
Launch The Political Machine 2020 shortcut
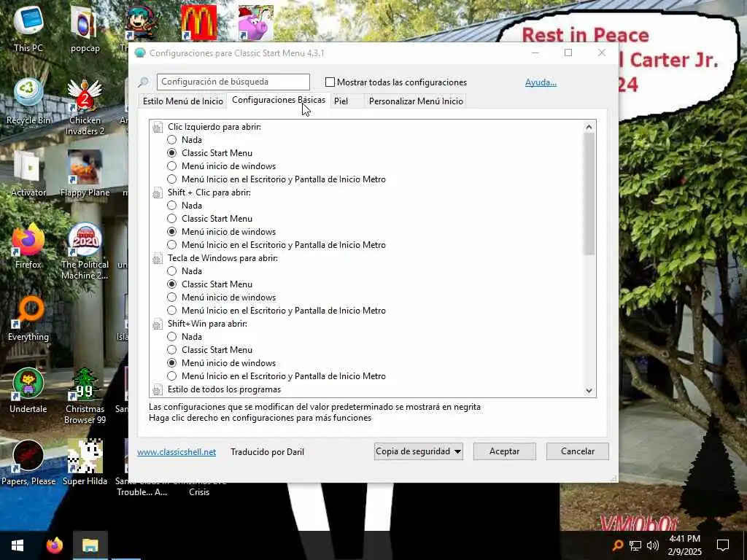(x=85, y=252)
